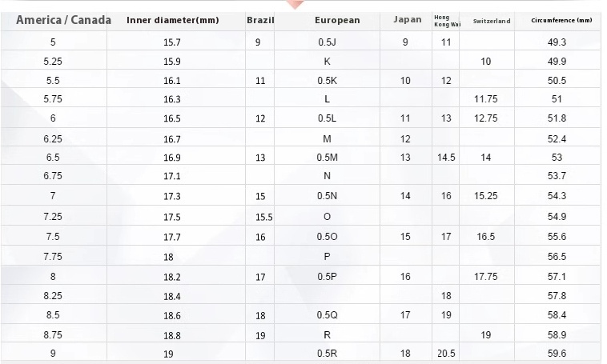
Task: Select the America size 7.75 cell
Action: [53, 257]
